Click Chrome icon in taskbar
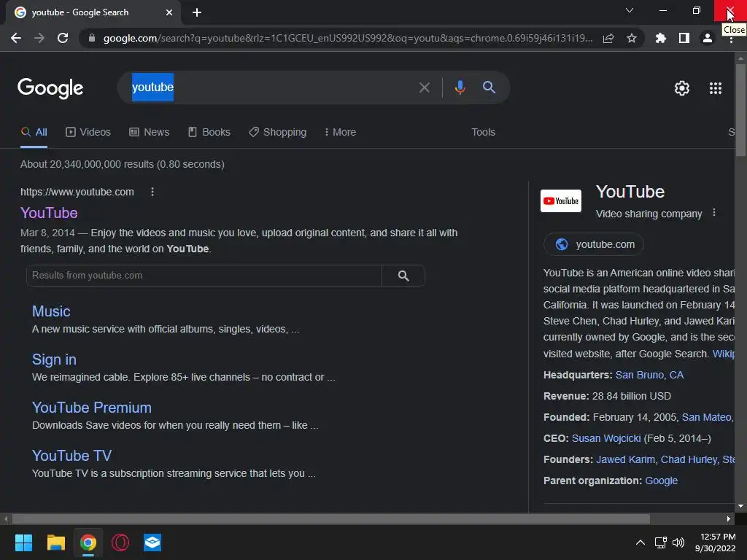This screenshot has height=560, width=747. pos(88,542)
